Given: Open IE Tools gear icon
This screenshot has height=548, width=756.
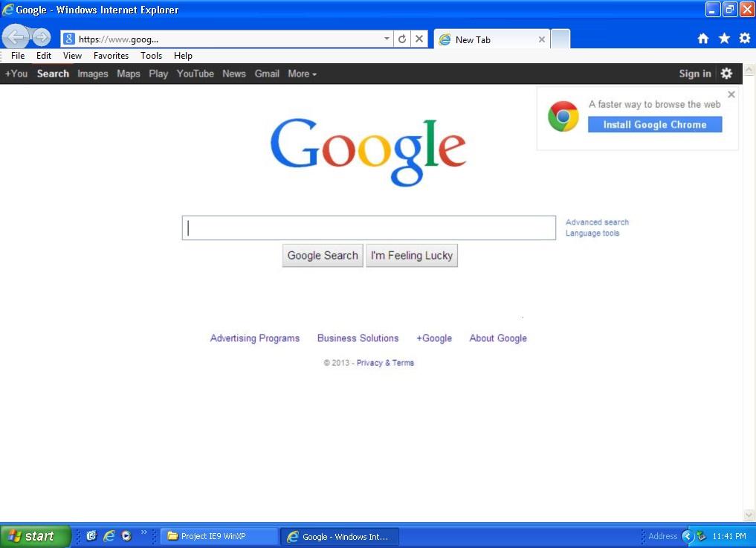Looking at the screenshot, I should point(745,39).
